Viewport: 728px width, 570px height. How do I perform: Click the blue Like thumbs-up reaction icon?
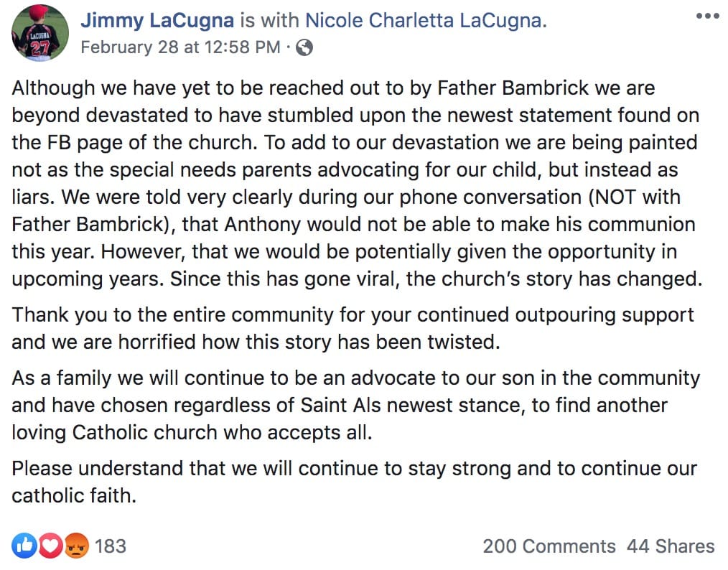coord(24,546)
